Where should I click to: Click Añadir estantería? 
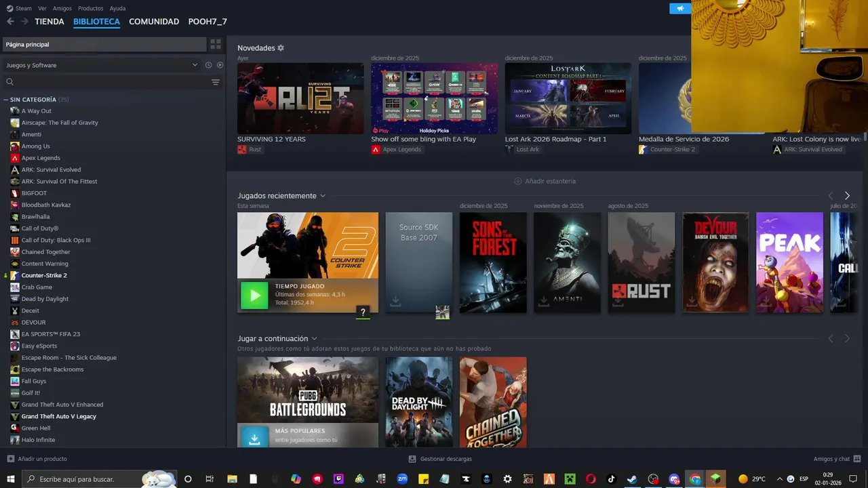tap(545, 181)
